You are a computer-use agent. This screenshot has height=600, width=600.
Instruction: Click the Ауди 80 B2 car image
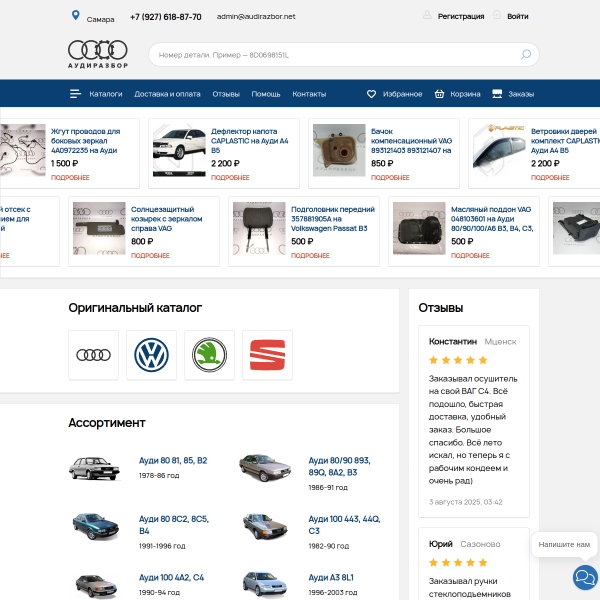click(x=94, y=468)
